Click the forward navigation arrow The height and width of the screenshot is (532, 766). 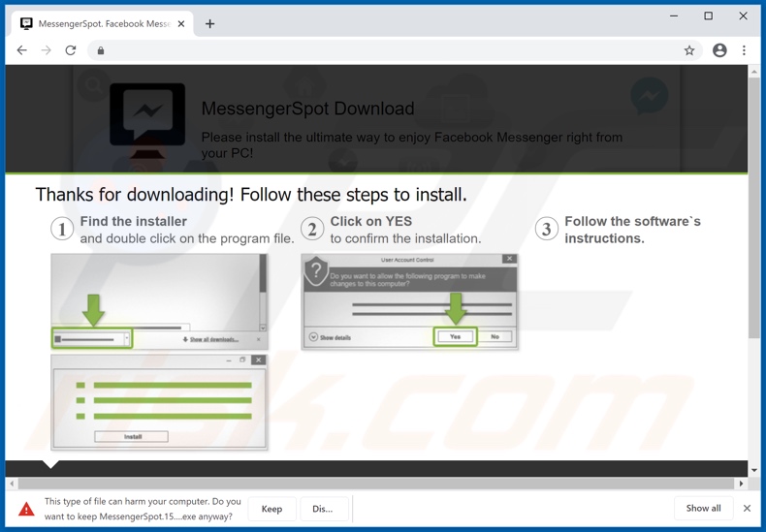point(46,50)
